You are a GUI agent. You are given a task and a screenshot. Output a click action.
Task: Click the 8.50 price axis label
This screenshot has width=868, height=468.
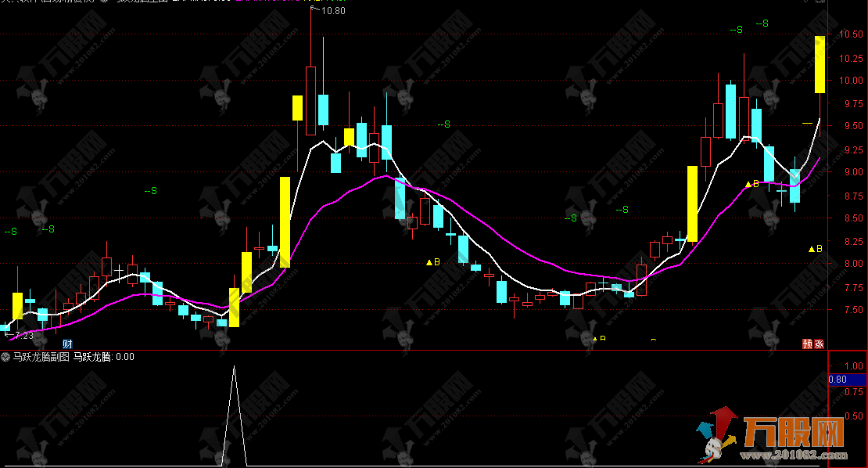coord(852,218)
